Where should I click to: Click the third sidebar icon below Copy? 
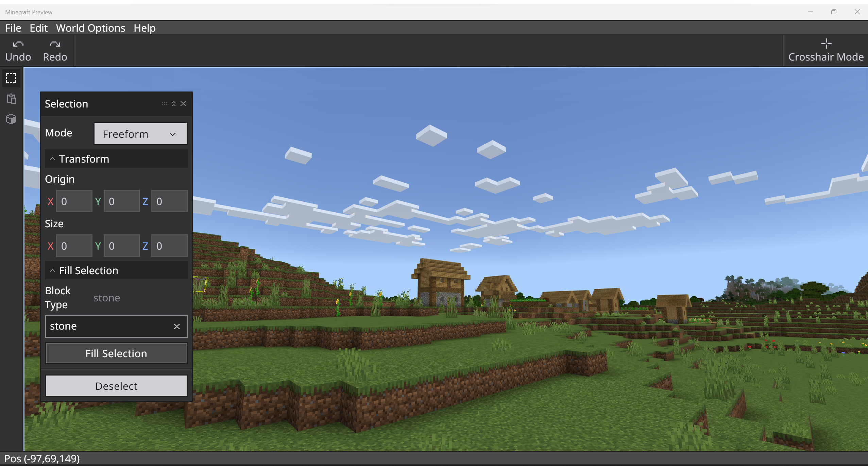pyautogui.click(x=11, y=119)
